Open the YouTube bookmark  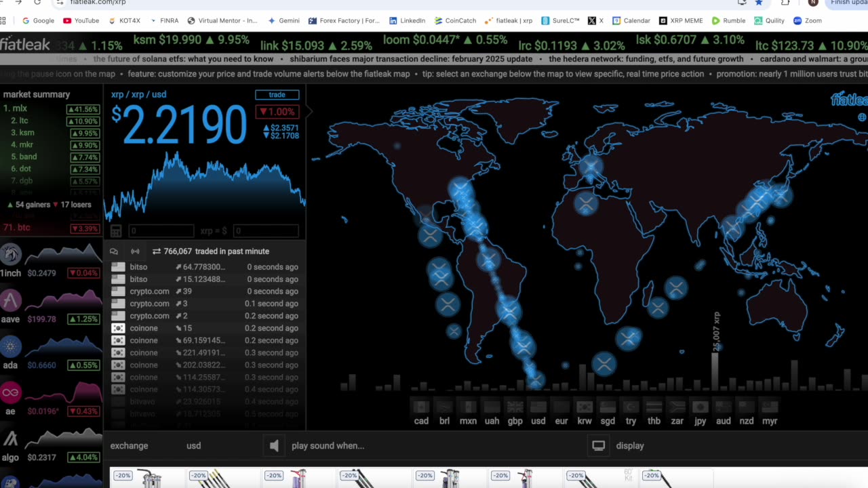(81, 20)
